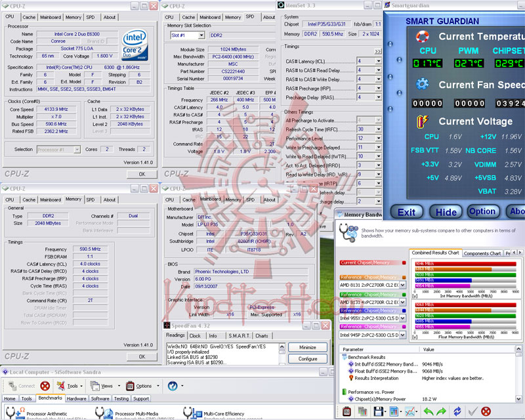Click the bar chart icon in results toolbar
Image resolution: width=525 pixels, height=420 pixels.
coord(394,411)
